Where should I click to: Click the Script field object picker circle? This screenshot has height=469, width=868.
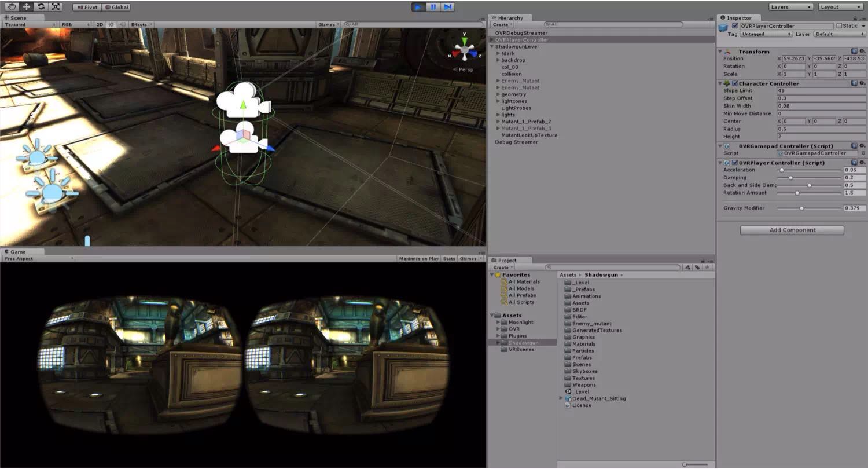[x=862, y=153]
